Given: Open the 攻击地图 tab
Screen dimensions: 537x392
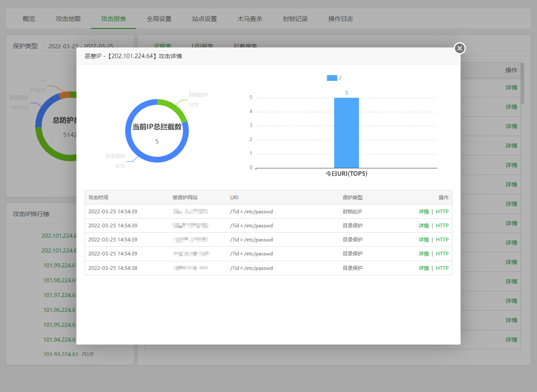Looking at the screenshot, I should (x=68, y=19).
